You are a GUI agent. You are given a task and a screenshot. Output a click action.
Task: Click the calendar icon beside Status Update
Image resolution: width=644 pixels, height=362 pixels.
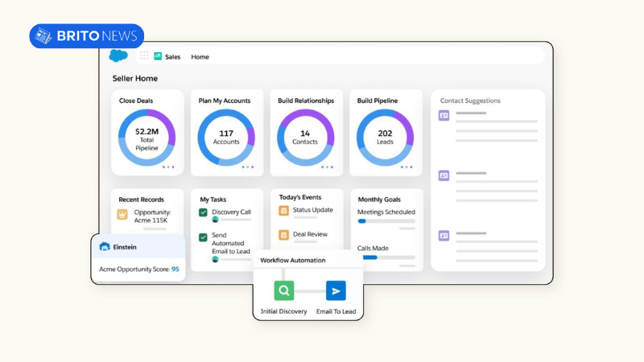pyautogui.click(x=284, y=211)
